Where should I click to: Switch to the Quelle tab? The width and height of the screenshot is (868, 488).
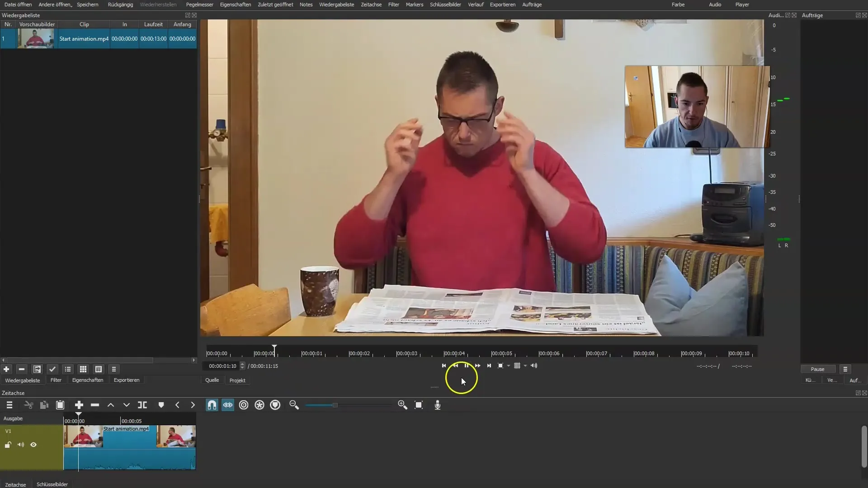click(x=212, y=380)
